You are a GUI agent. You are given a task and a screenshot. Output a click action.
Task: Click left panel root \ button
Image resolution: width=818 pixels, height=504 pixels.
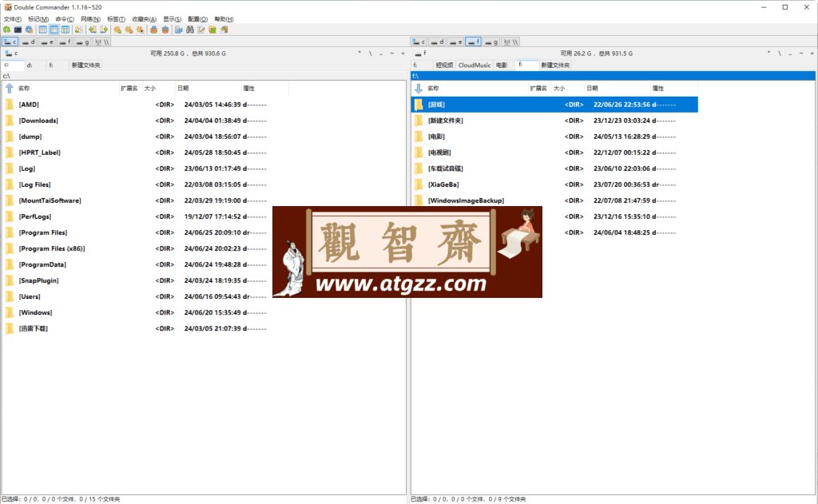pos(371,54)
